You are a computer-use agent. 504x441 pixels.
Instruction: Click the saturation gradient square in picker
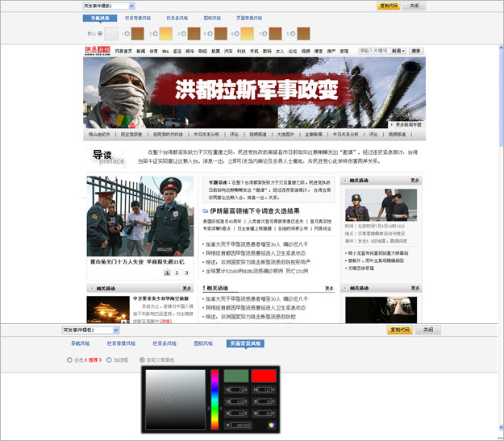point(176,400)
